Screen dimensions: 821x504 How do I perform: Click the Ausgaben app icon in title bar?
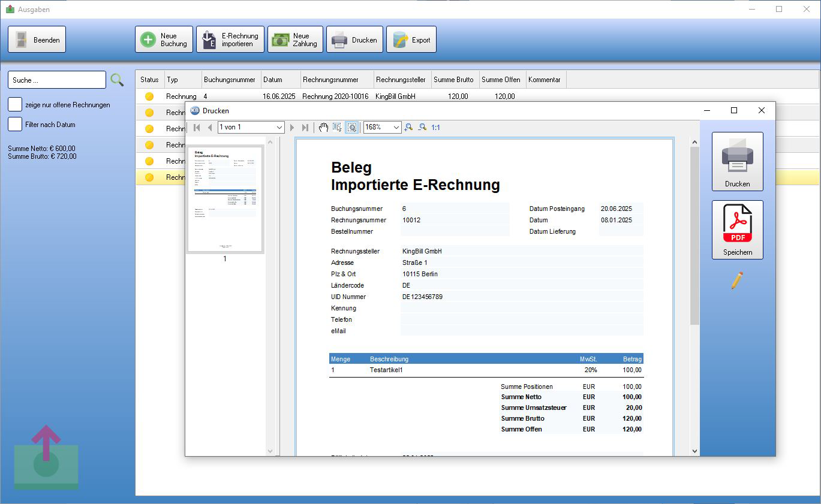pos(10,9)
